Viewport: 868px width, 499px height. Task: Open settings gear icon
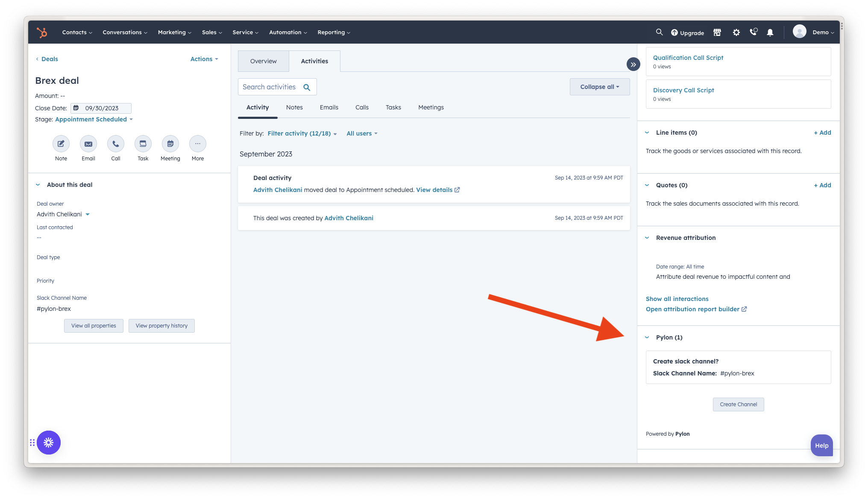(x=736, y=32)
